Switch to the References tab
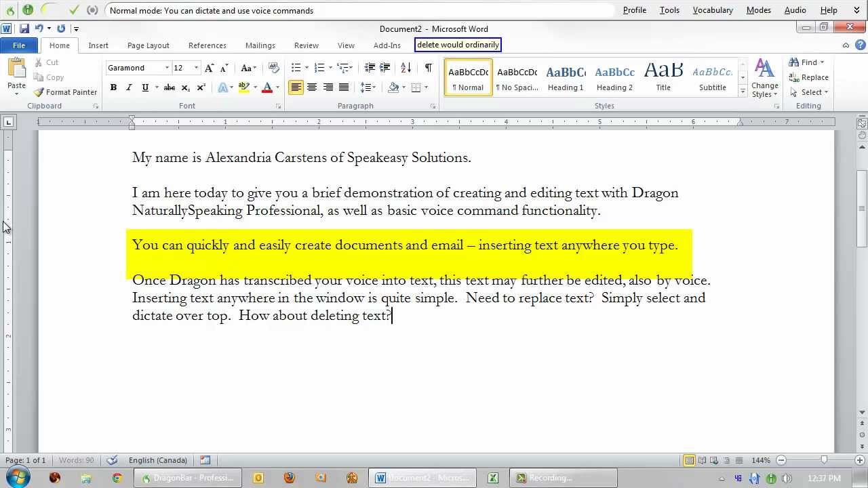Image resolution: width=868 pixels, height=488 pixels. click(208, 45)
